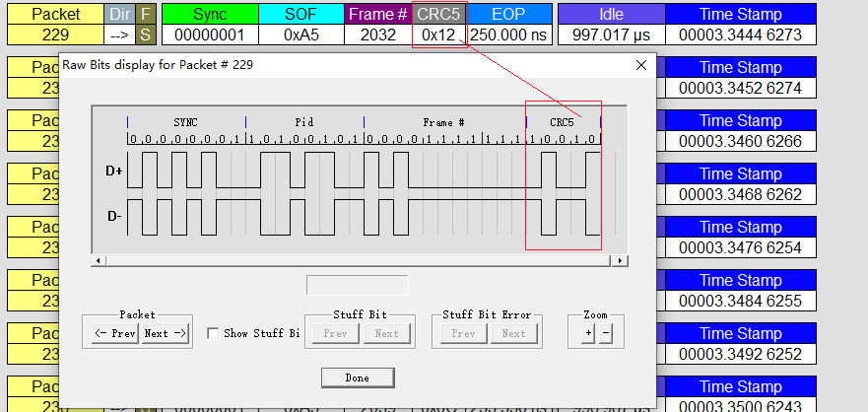Click the Stuff Bit Prev button
Viewport: 868px width, 412px height.
[x=335, y=333]
